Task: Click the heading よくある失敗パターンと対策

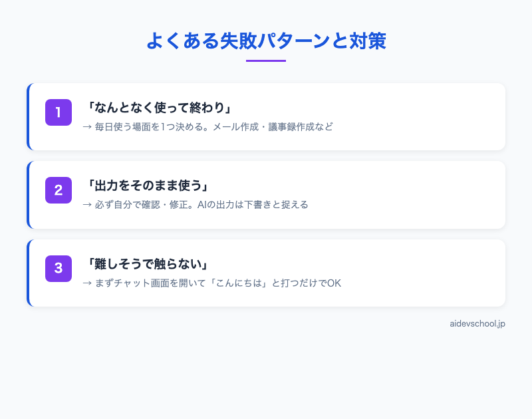Action: click(266, 41)
